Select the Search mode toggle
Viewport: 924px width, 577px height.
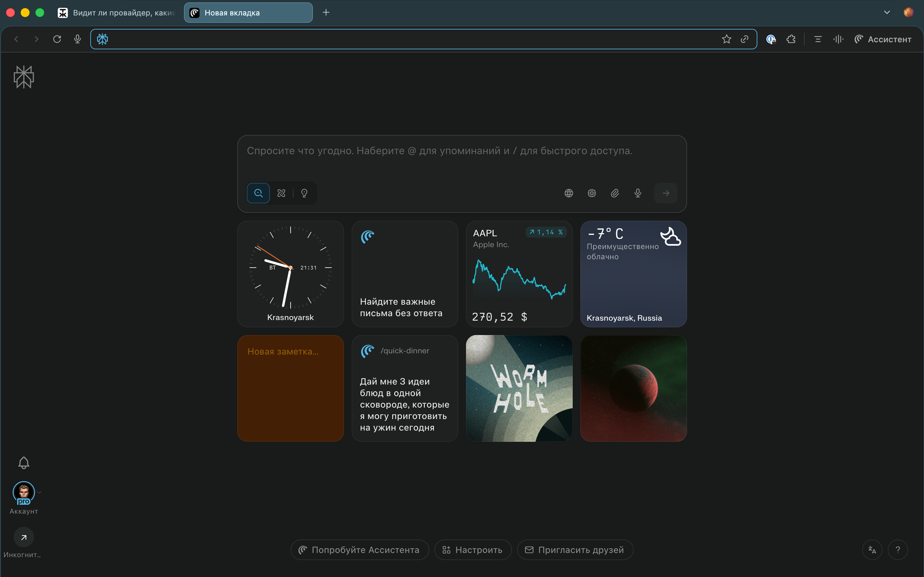(258, 193)
